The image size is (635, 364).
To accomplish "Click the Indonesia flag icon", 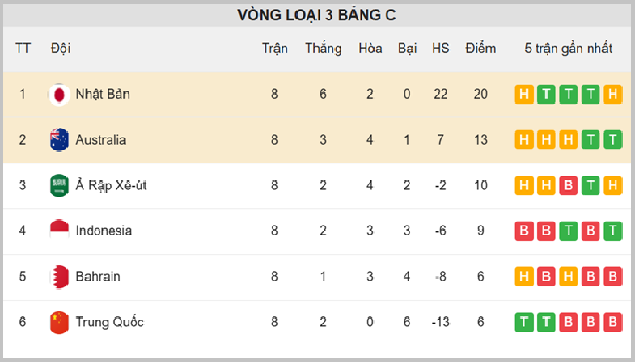I will pyautogui.click(x=59, y=231).
